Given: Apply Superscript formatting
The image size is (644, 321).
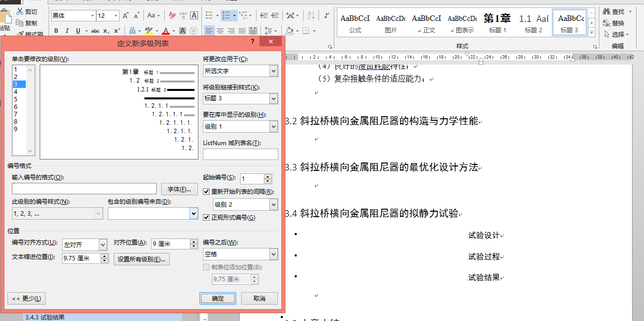Looking at the screenshot, I should click(117, 31).
